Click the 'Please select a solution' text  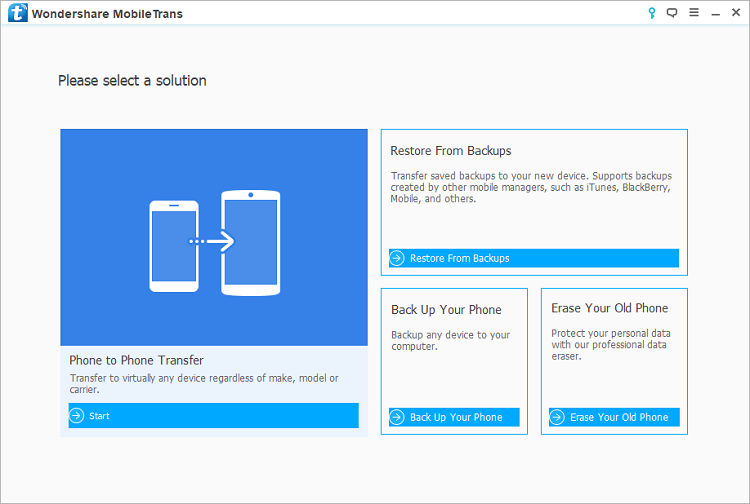132,80
